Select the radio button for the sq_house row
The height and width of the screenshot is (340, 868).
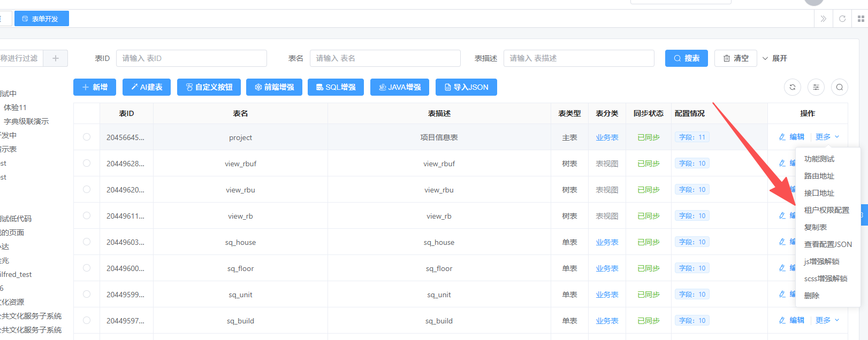87,242
